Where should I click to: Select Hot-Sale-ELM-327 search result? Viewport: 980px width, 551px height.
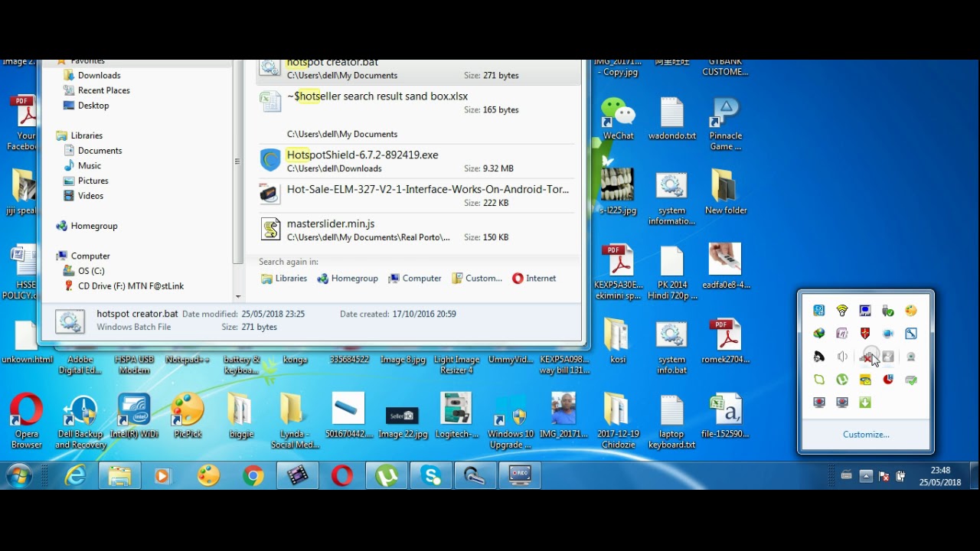click(418, 195)
